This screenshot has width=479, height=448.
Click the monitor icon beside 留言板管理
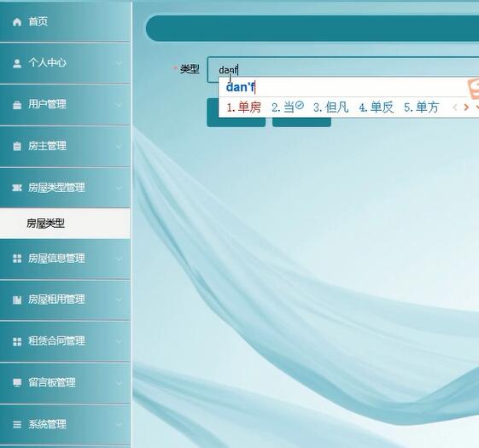tap(17, 382)
